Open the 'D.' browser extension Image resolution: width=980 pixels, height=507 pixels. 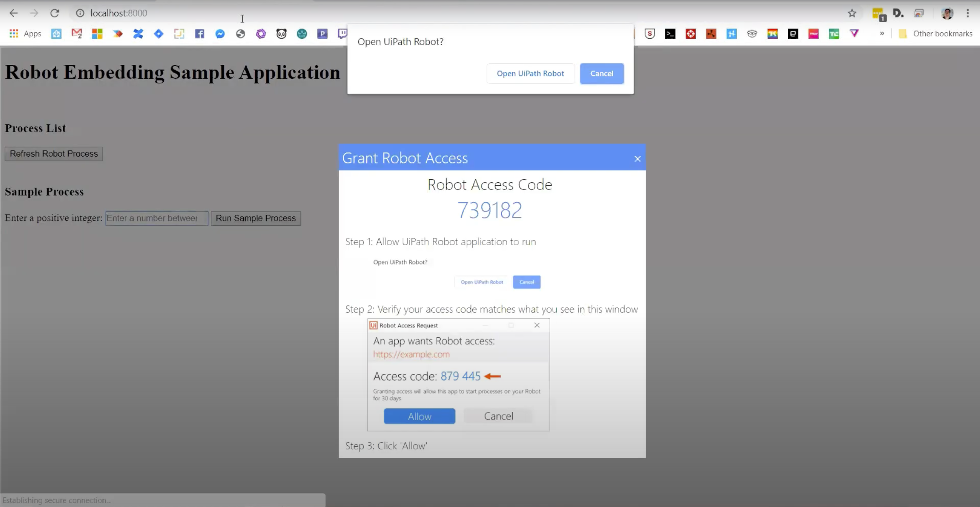pyautogui.click(x=898, y=13)
